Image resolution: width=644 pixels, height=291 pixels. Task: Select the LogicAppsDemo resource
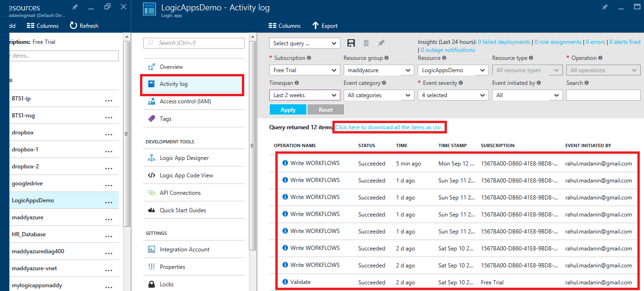64,200
